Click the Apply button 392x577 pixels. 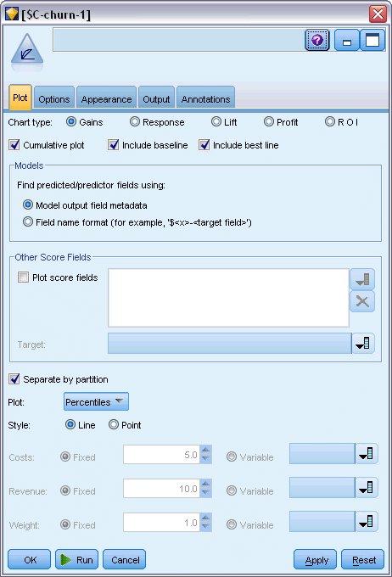click(x=315, y=560)
